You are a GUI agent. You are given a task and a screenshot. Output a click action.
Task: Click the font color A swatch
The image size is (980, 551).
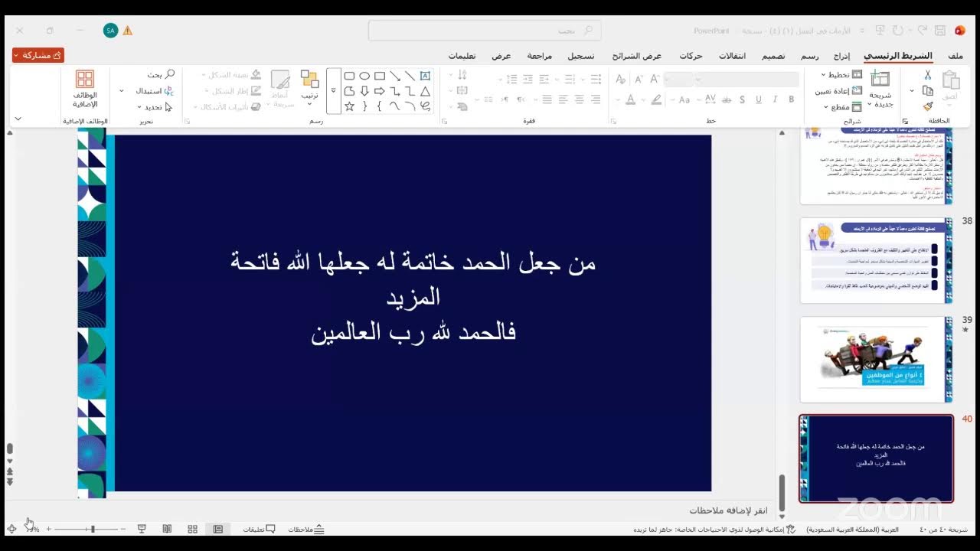pos(630,99)
